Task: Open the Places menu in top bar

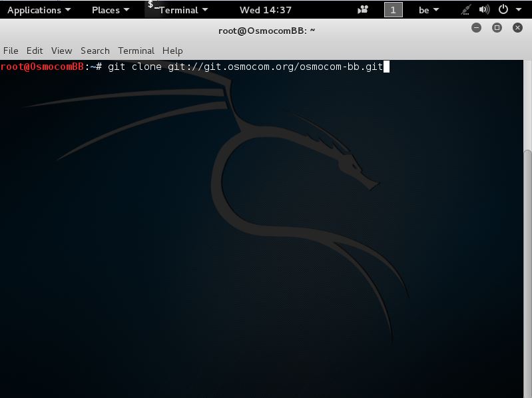Action: pyautogui.click(x=111, y=10)
